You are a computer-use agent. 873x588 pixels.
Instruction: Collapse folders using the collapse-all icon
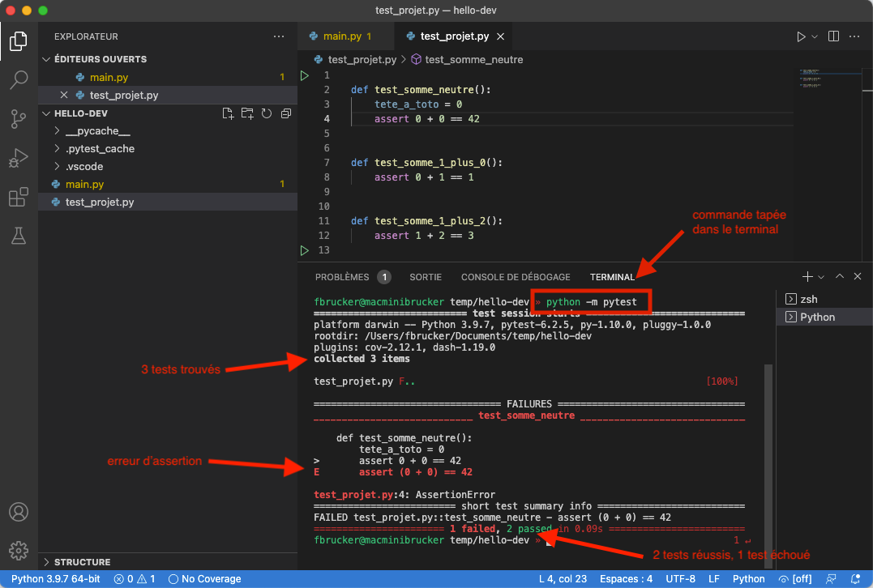tap(285, 113)
